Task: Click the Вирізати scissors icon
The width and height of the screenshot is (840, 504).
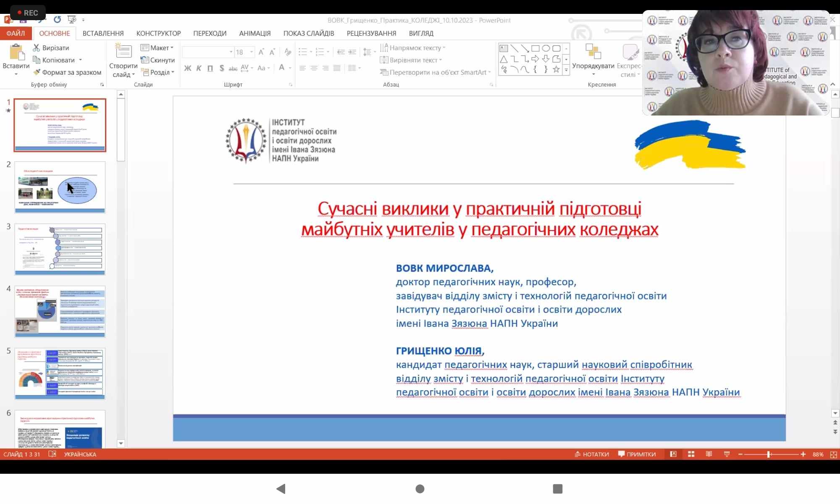Action: [x=37, y=48]
